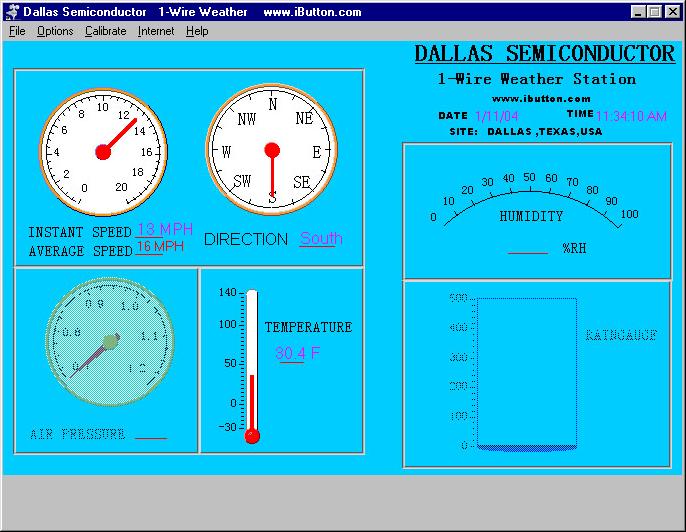Screen dimensions: 686x532
Task: Click the wind speed gauge dial
Action: (104, 152)
